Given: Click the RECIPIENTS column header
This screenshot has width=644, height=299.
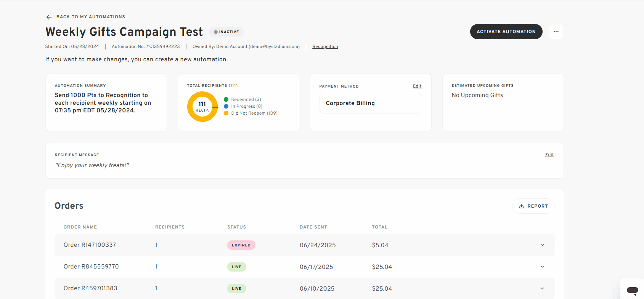Looking at the screenshot, I should (x=170, y=227).
